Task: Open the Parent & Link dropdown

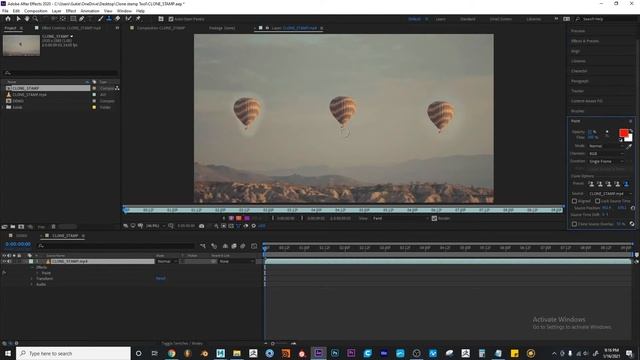Action: coord(236,261)
